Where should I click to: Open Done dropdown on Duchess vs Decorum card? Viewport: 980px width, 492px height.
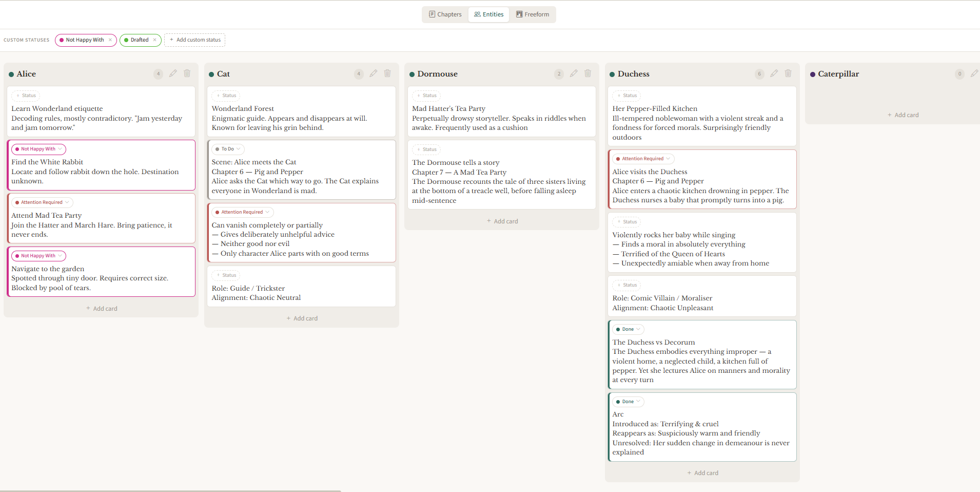pyautogui.click(x=628, y=329)
